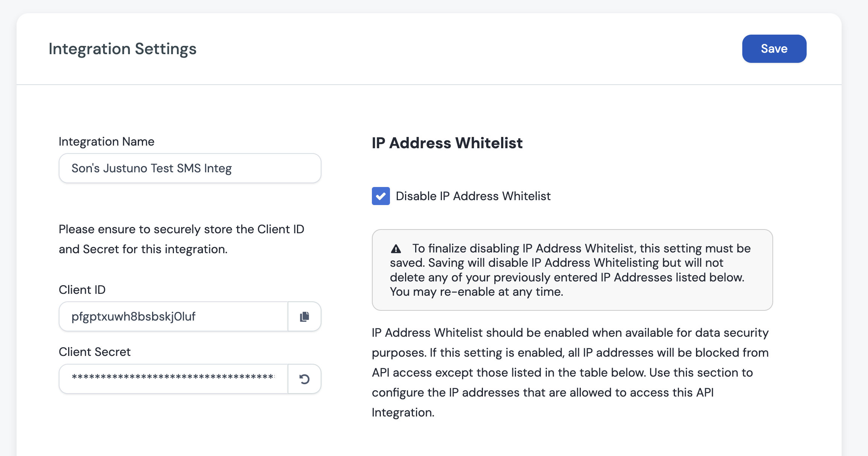Click the word Integration ending the description
Image resolution: width=868 pixels, height=456 pixels.
click(402, 412)
